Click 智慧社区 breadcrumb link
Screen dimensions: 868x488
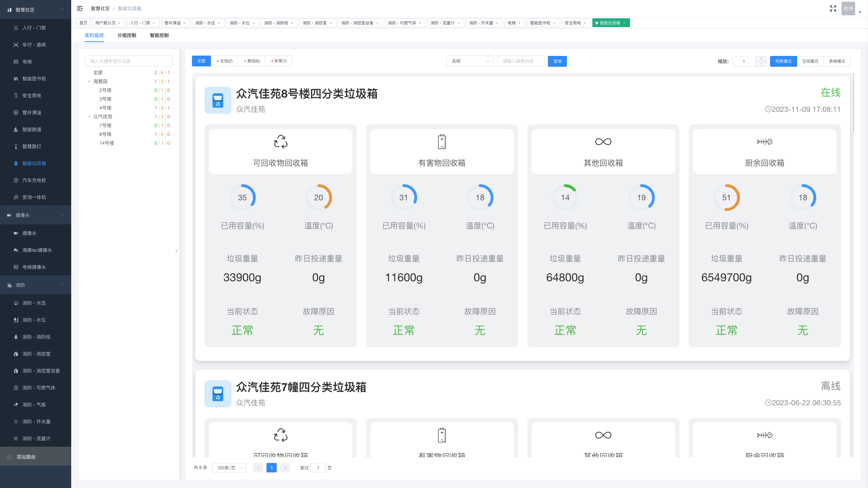click(x=100, y=8)
